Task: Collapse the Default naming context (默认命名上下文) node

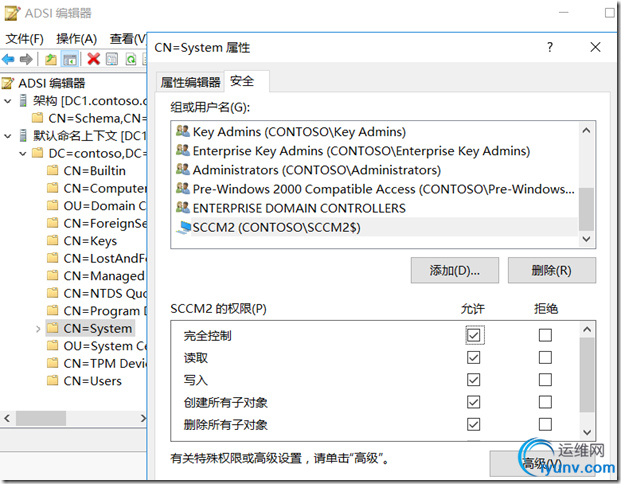Action: [x=8, y=136]
